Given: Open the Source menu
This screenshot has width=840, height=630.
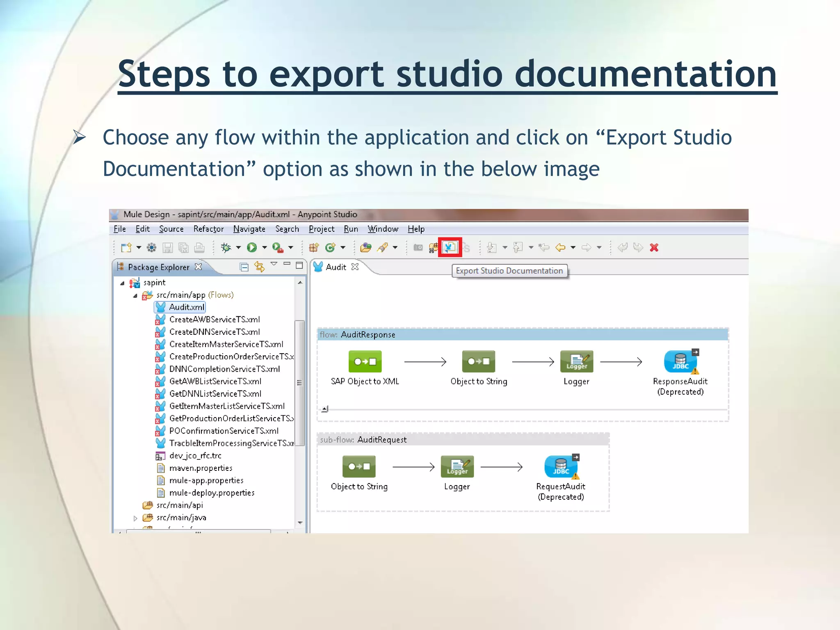Looking at the screenshot, I should [171, 229].
